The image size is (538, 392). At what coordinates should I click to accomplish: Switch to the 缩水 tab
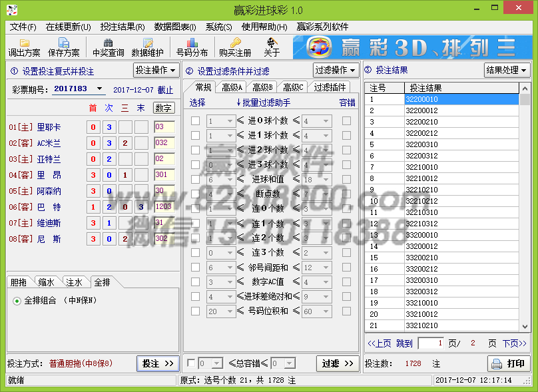47,282
